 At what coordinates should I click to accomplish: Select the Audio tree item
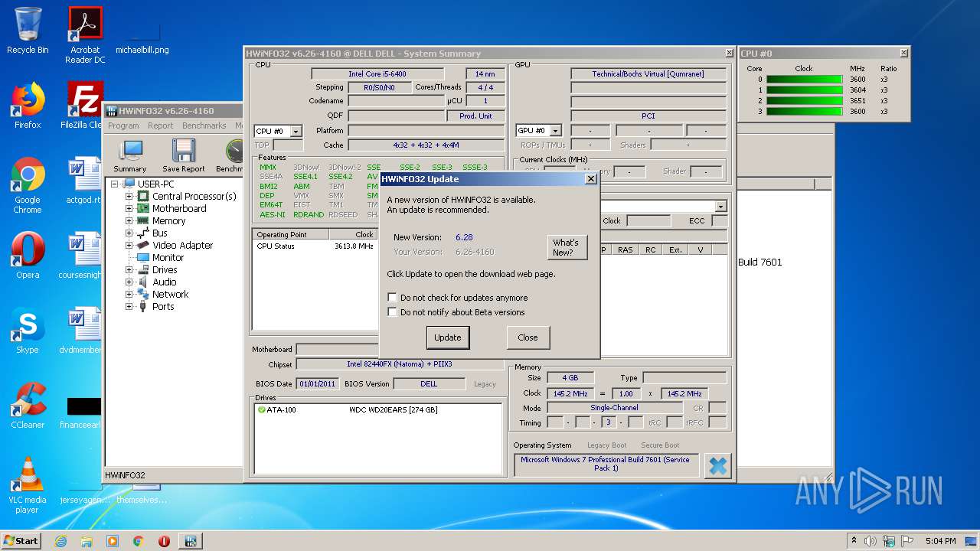164,282
